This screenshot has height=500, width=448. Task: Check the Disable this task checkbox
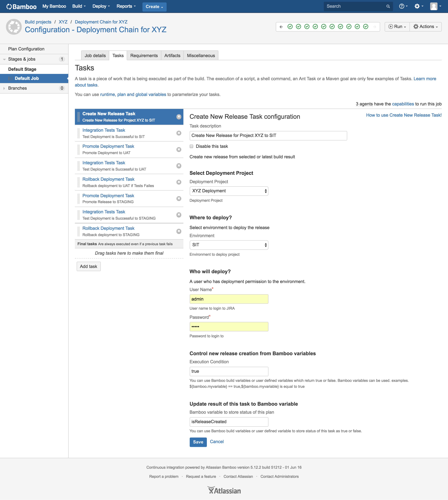191,146
